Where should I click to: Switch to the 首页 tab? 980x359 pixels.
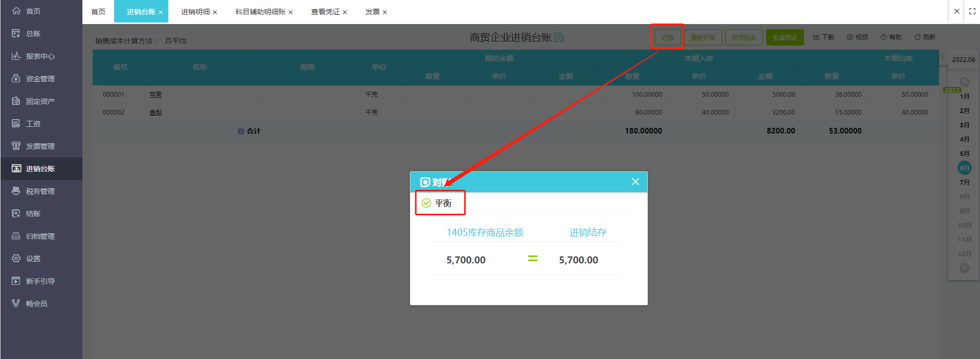point(98,12)
